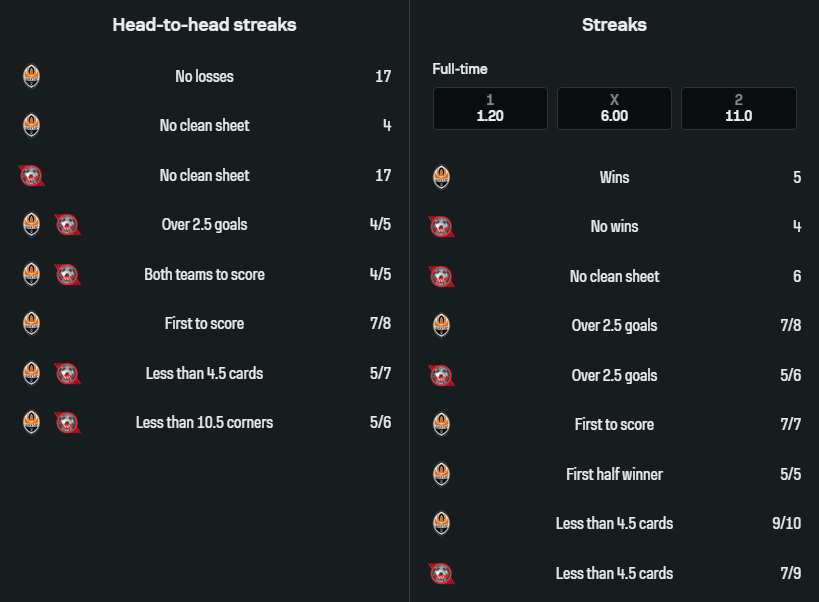Click red crest in Less than 10.5 corners row

pos(67,422)
